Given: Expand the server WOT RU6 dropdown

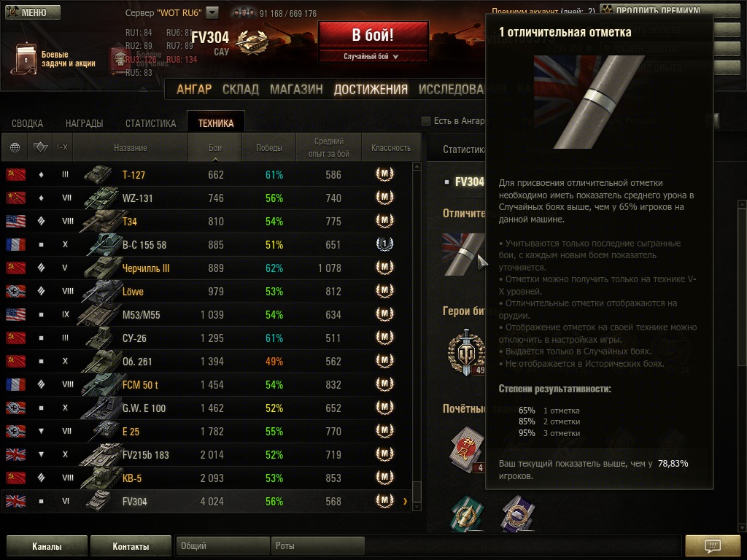Looking at the screenshot, I should tap(212, 12).
